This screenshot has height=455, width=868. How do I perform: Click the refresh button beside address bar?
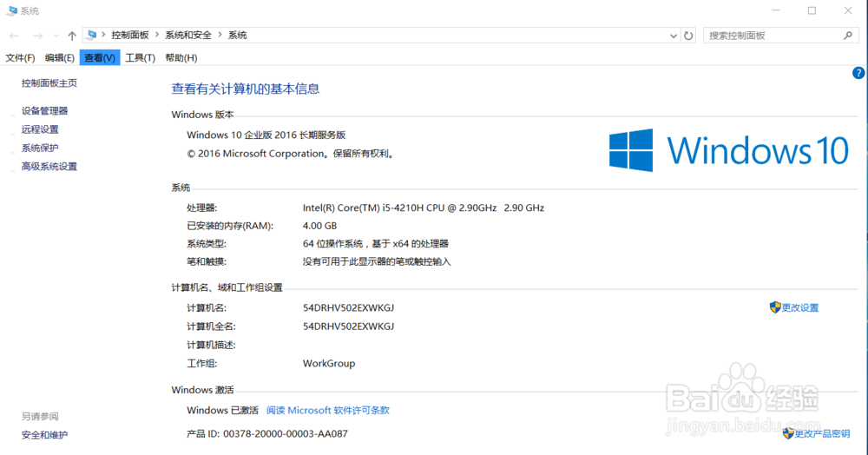click(688, 36)
